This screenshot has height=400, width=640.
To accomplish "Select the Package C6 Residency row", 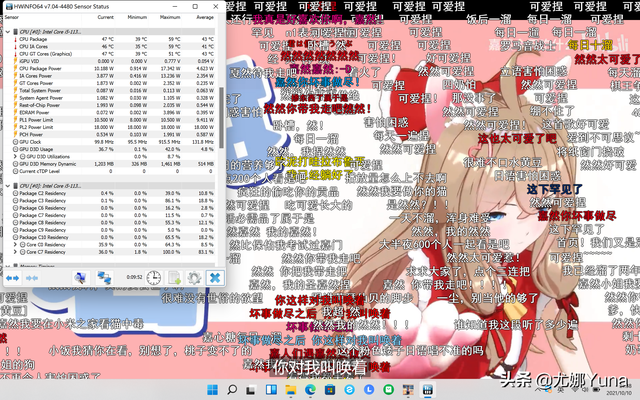I will [109, 208].
